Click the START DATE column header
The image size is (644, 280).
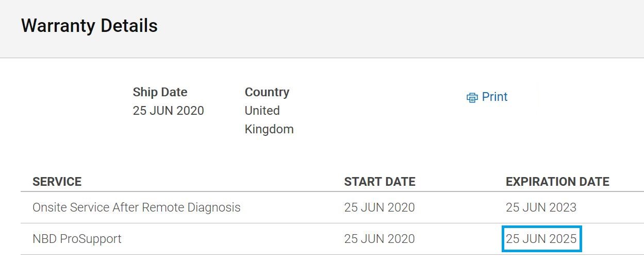[x=379, y=182]
